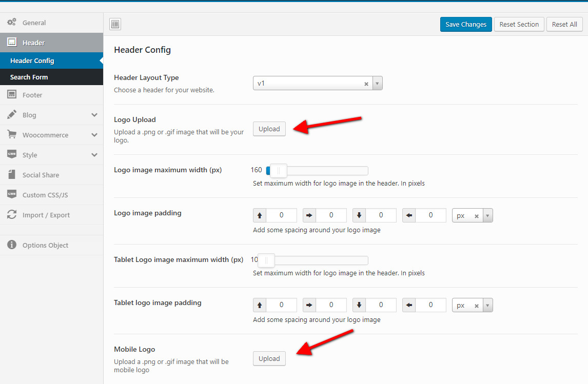The image size is (588, 384).
Task: Click Upload button under Logo Upload
Action: [x=269, y=129]
